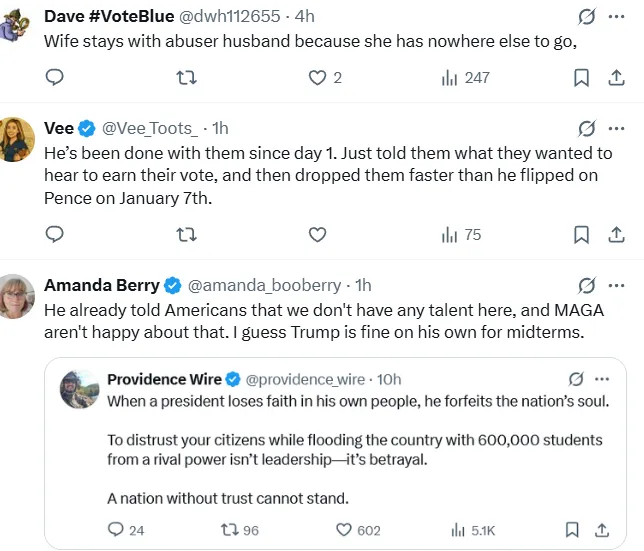Open more options on Dave's tweet
The width and height of the screenshot is (644, 551).
tap(616, 17)
